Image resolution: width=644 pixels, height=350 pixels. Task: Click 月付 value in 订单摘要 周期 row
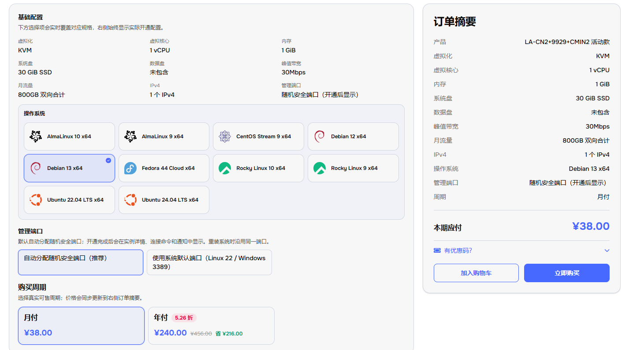603,197
